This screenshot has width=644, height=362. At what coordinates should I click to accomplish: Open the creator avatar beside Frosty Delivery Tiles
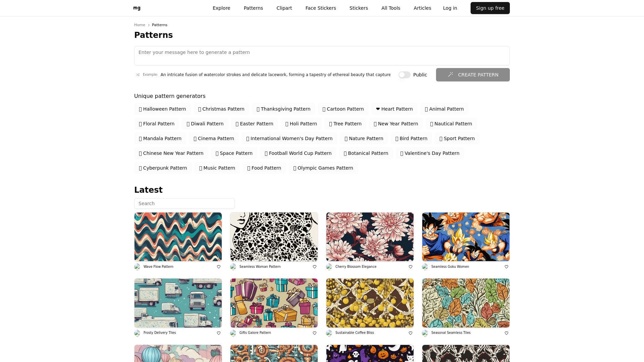pyautogui.click(x=138, y=333)
